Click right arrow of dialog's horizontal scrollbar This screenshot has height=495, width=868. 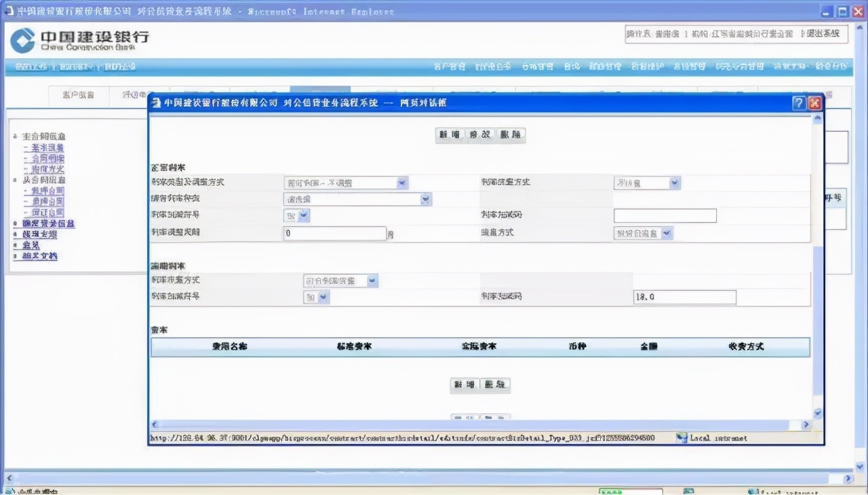(806, 424)
